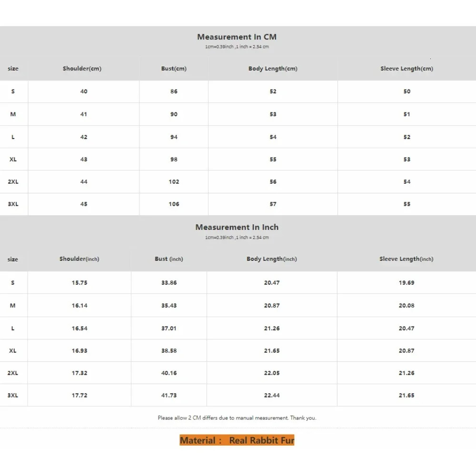Select the bust inch value 33.86

[x=169, y=283]
